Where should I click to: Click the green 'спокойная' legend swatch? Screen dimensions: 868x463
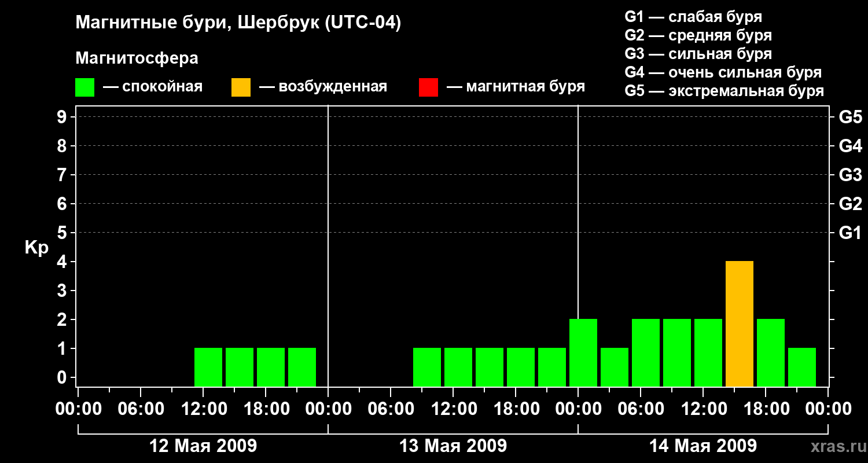click(x=84, y=87)
